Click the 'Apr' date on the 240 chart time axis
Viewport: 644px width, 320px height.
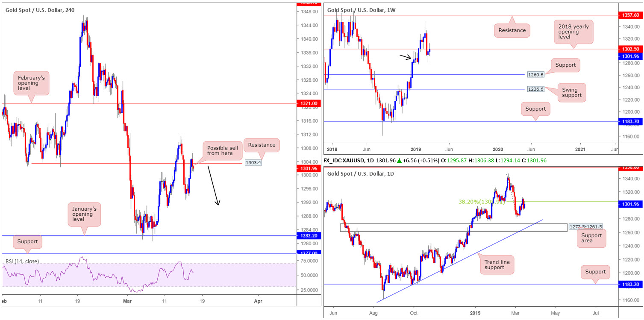click(258, 301)
